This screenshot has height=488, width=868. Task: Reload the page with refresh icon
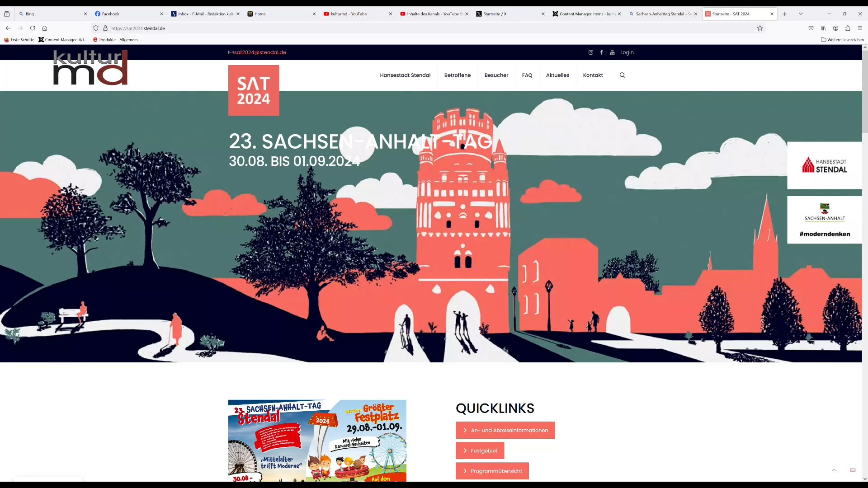33,28
